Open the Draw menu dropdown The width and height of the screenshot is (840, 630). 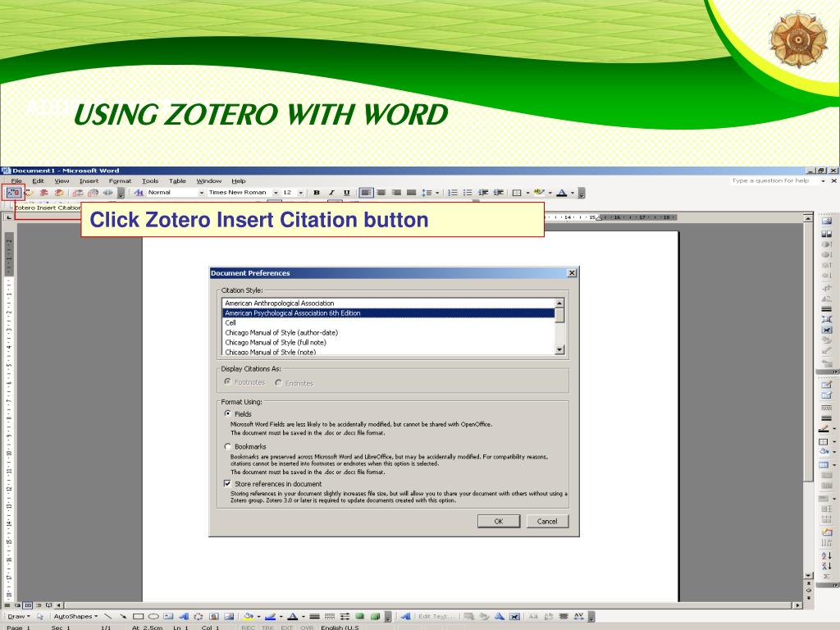point(18,616)
